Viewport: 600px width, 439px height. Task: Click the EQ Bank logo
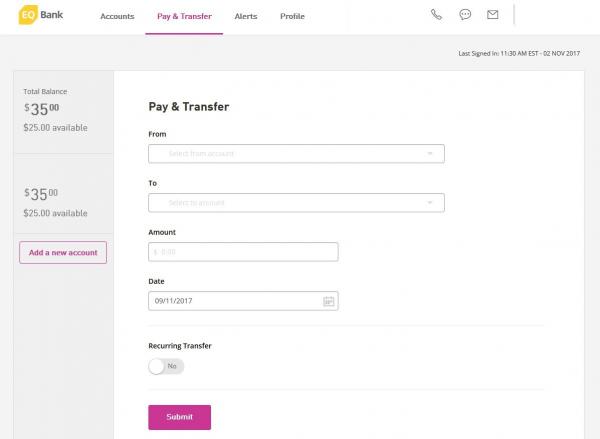click(x=42, y=16)
